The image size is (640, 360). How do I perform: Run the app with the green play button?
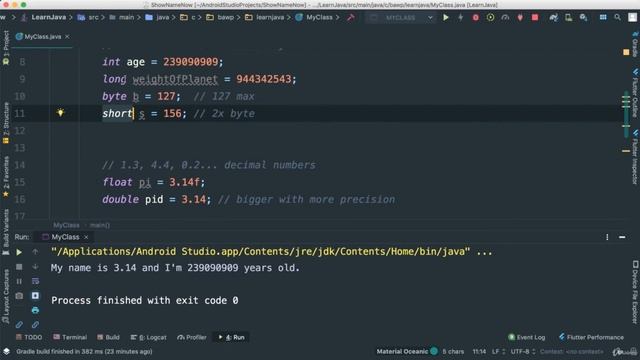coord(446,18)
